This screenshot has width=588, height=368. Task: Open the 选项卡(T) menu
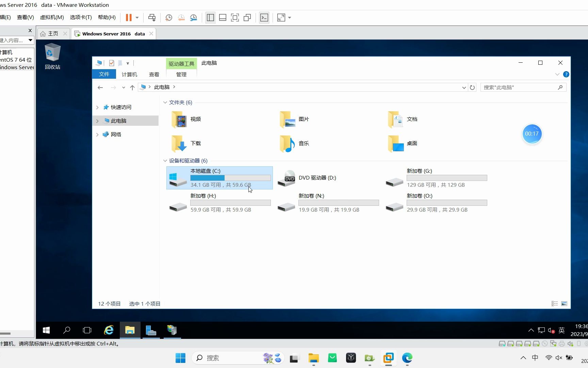click(81, 17)
